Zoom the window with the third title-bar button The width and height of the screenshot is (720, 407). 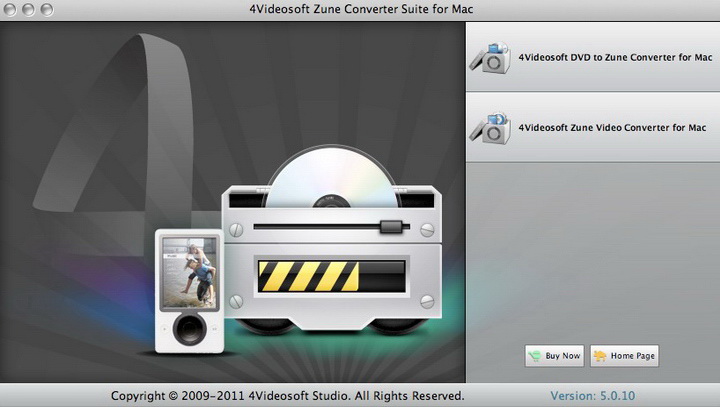[x=46, y=10]
